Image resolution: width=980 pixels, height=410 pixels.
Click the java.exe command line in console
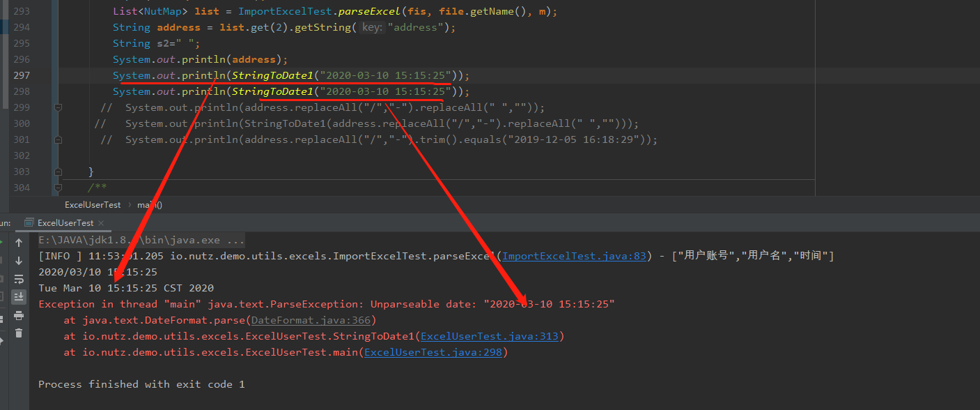(141, 240)
